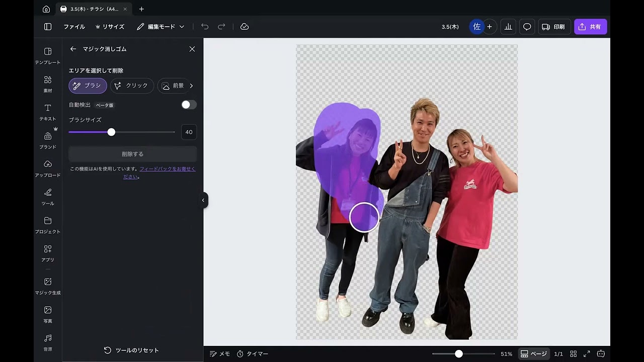The height and width of the screenshot is (362, 644).
Task: Open 素材 elements in sidebar
Action: (48, 83)
